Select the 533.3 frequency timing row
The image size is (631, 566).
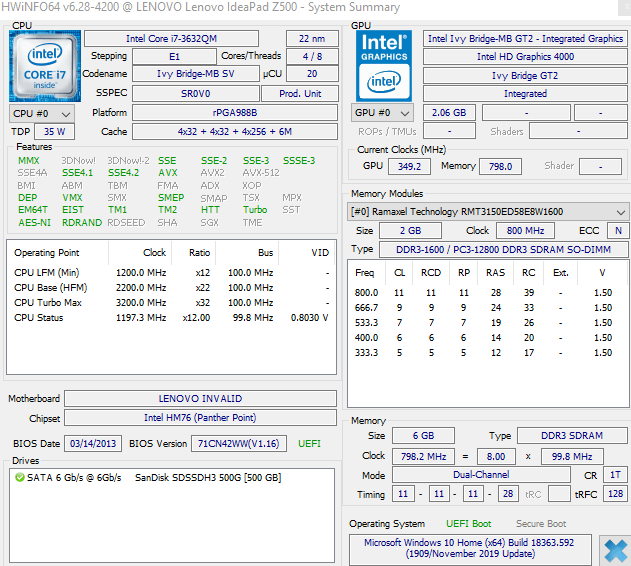tap(487, 323)
